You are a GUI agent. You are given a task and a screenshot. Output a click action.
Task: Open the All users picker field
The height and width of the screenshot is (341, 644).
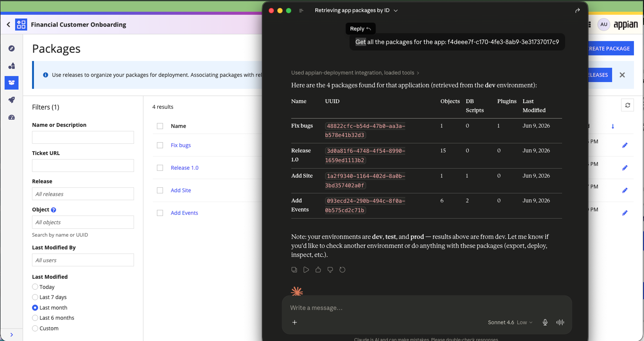click(x=83, y=260)
